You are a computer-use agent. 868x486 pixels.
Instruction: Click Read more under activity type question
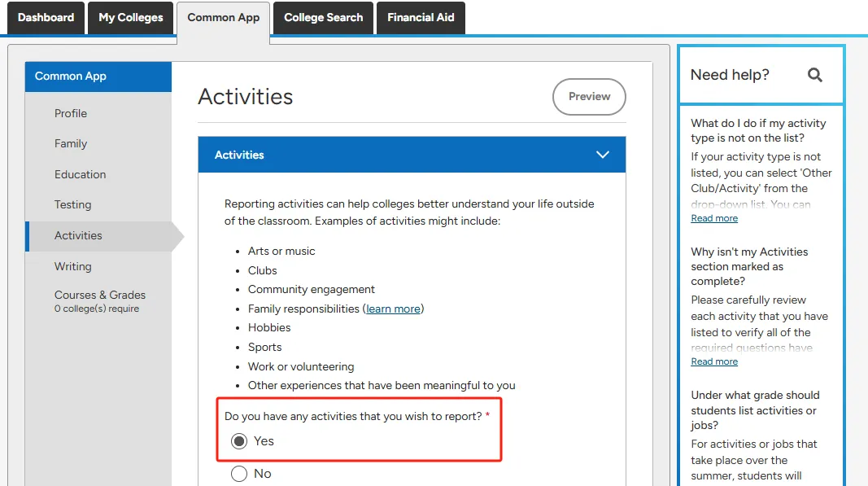pos(714,218)
